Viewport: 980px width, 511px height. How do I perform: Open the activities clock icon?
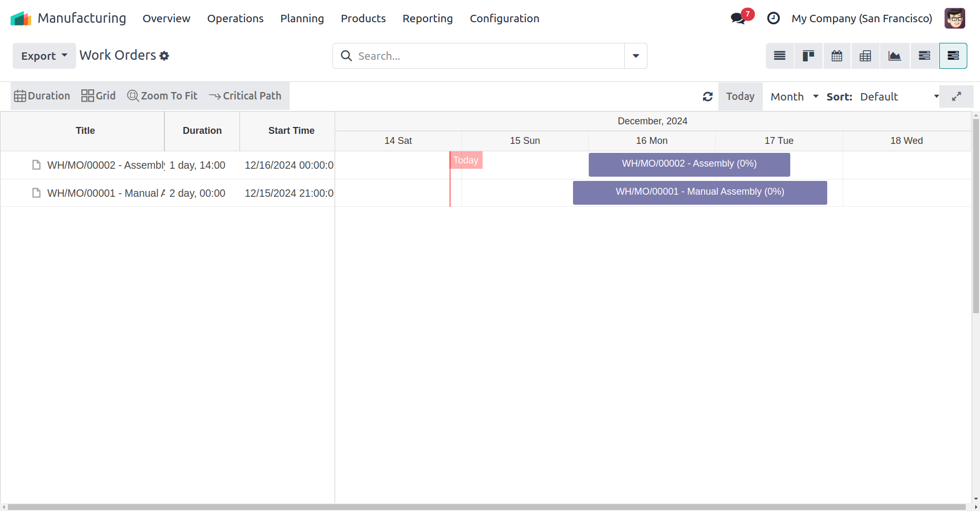click(773, 19)
